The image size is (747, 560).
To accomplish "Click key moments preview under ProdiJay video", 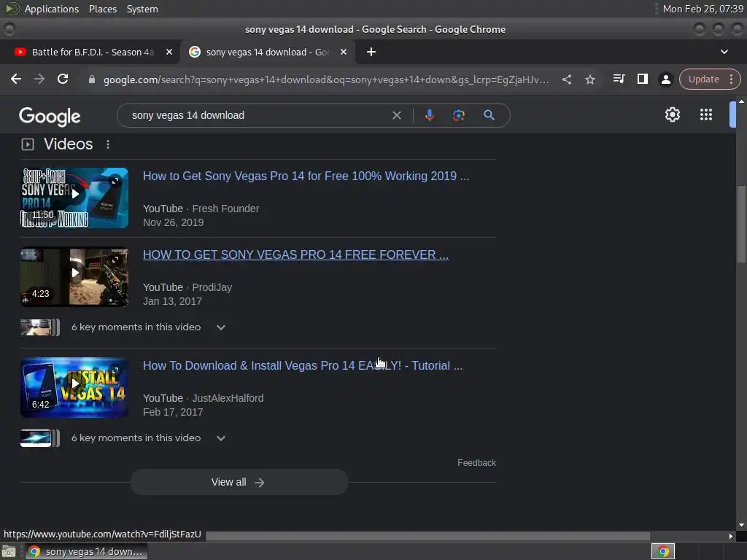I will click(40, 327).
